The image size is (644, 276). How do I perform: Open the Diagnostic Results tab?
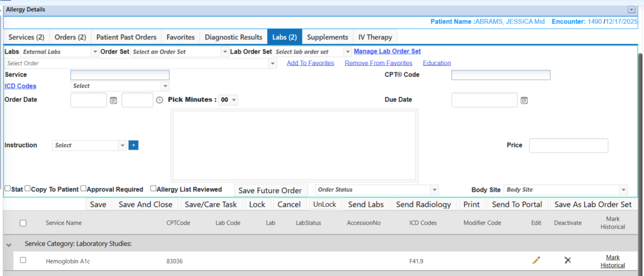tap(233, 37)
